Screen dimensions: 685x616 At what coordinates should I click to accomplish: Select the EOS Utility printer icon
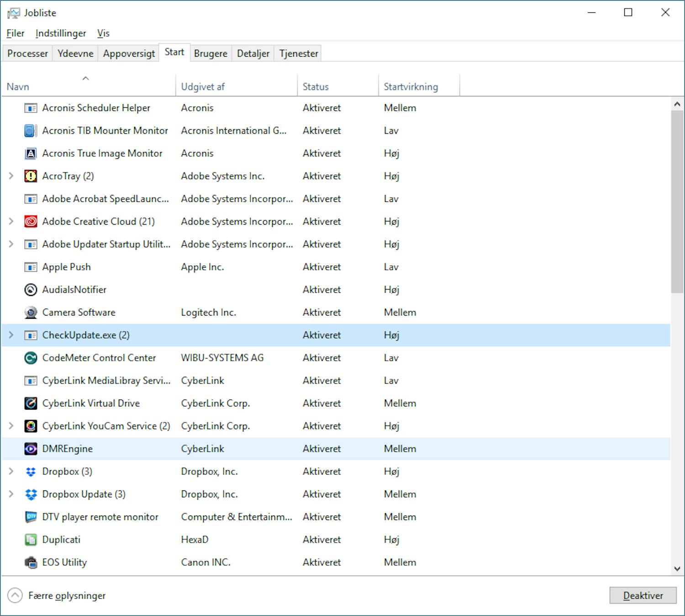click(x=30, y=562)
